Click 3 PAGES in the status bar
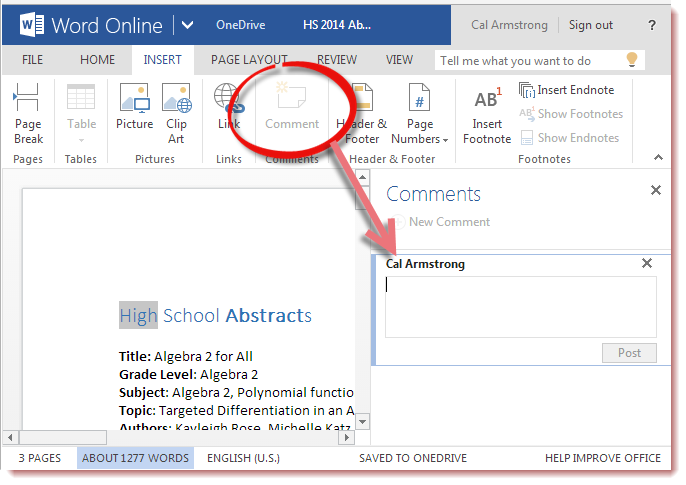This screenshot has width=686, height=485. click(x=39, y=458)
